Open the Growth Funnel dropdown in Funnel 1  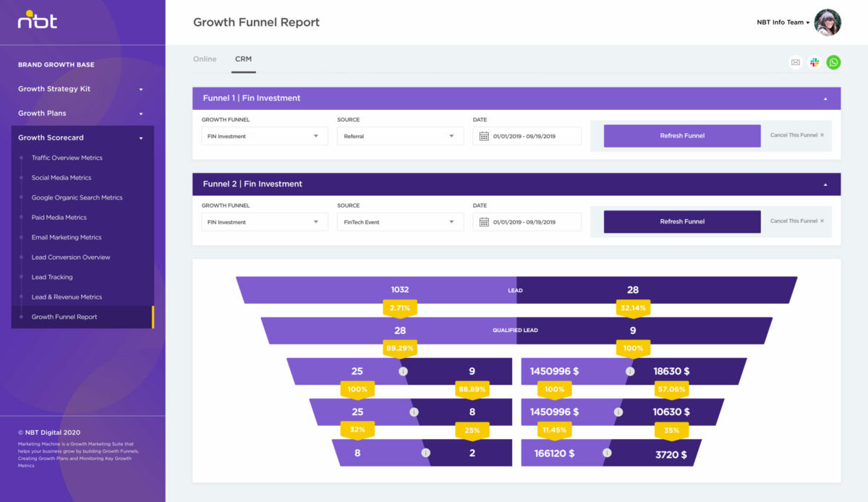264,135
